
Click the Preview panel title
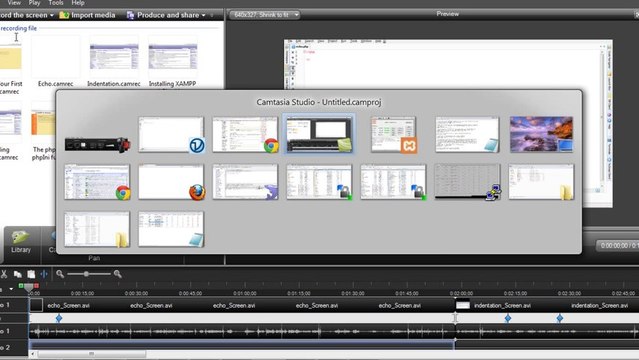447,14
